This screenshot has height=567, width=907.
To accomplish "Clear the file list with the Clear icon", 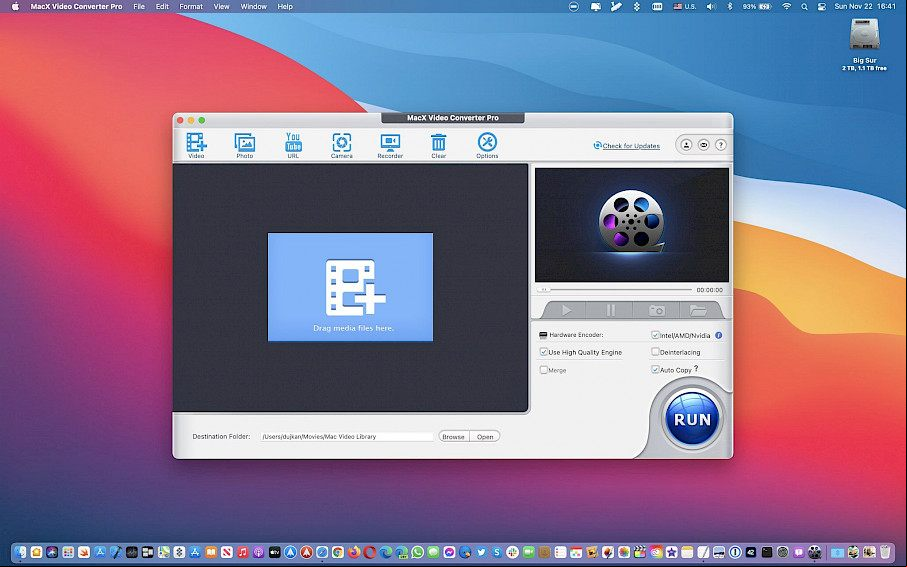I will pyautogui.click(x=438, y=145).
